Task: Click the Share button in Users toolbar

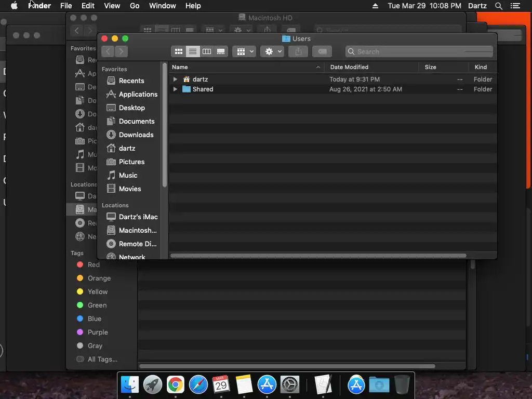Action: click(x=298, y=51)
